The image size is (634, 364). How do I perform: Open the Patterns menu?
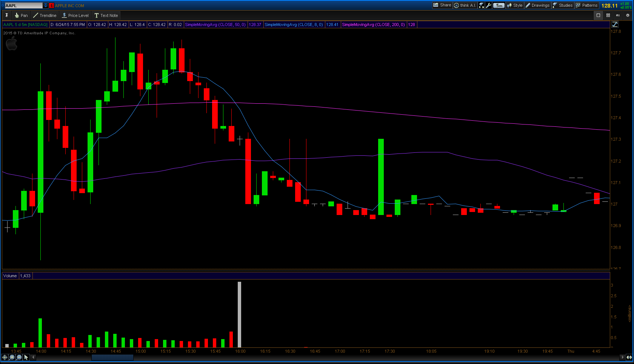click(586, 5)
